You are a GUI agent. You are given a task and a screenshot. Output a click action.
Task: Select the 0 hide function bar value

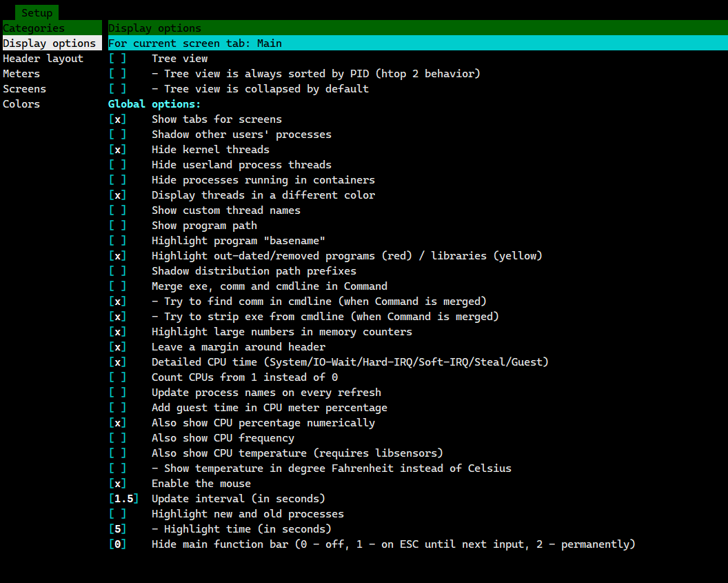pyautogui.click(x=117, y=544)
